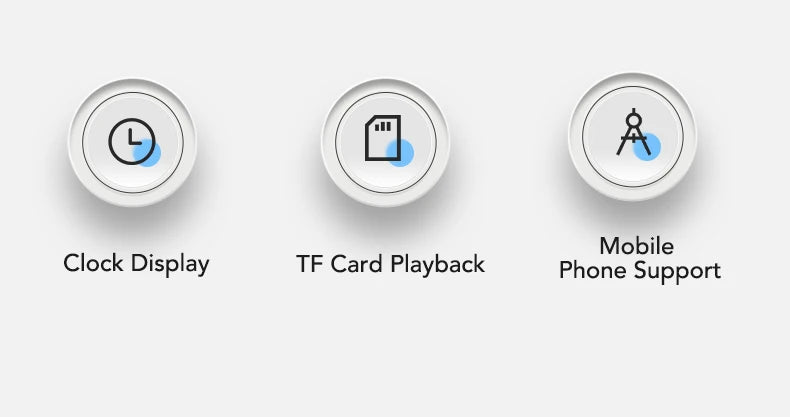This screenshot has height=417, width=790.
Task: Click the TF memory card icon
Action: [x=383, y=138]
